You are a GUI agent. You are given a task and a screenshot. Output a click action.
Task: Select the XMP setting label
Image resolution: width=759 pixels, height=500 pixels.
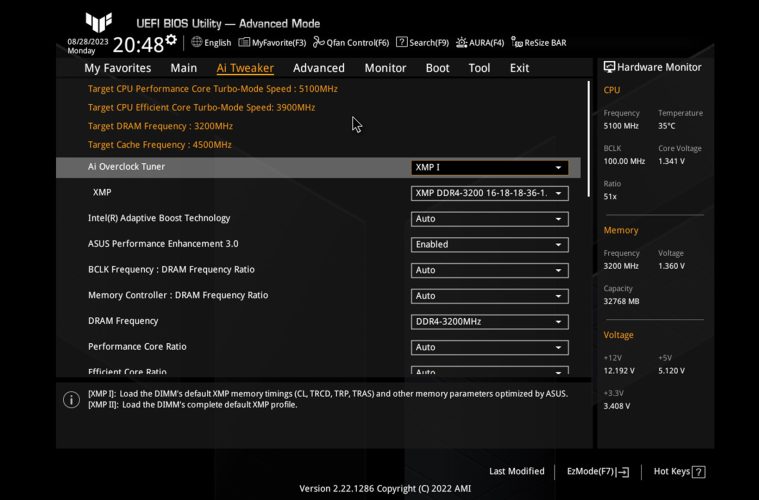tap(102, 192)
